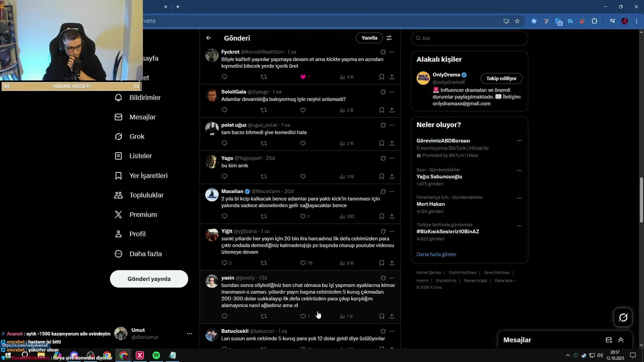The height and width of the screenshot is (362, 644).
Task: Open a new browser tab
Action: 178,7
